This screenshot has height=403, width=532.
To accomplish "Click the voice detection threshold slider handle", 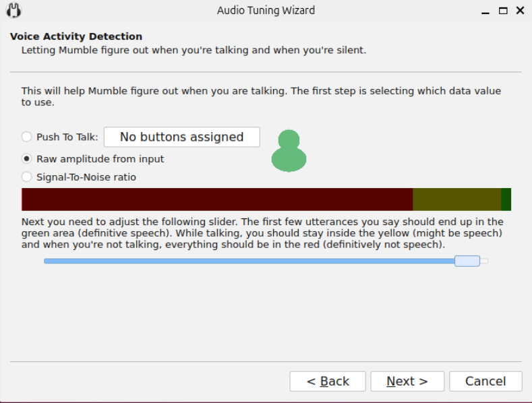I will (467, 261).
